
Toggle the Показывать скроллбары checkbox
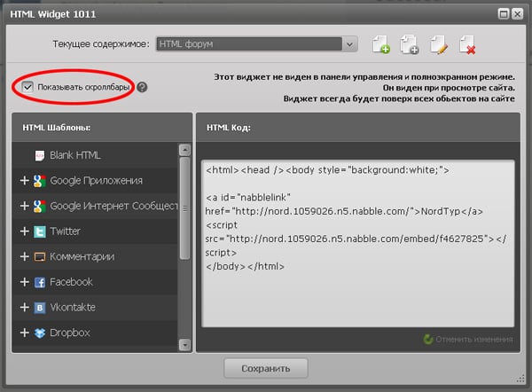click(x=28, y=87)
